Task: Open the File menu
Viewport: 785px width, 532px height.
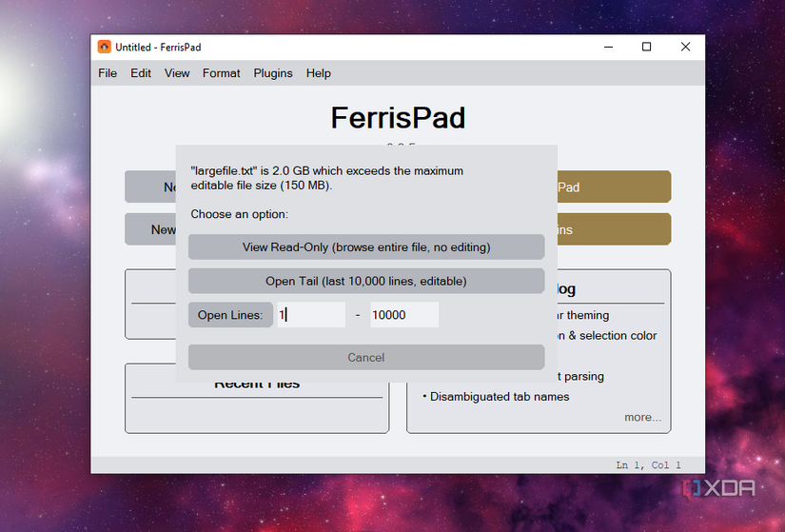Action: pyautogui.click(x=108, y=73)
